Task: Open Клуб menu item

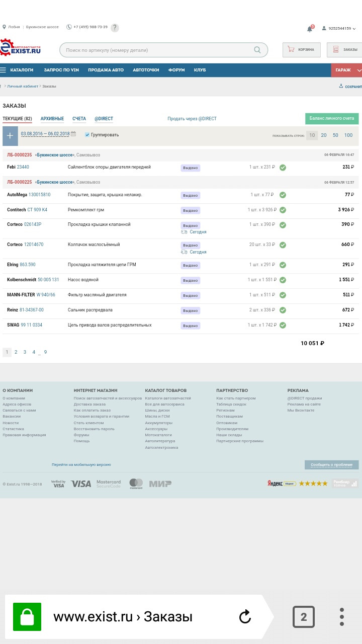Action: (200, 70)
